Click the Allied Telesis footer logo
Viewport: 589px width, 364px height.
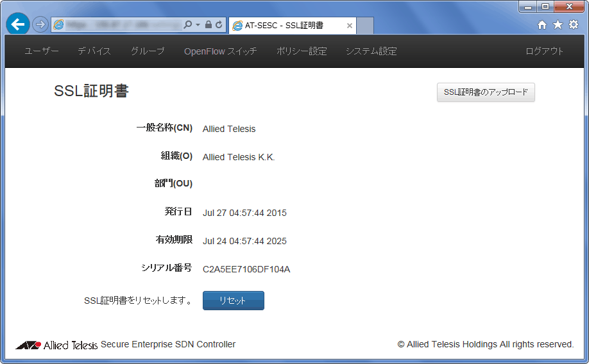click(x=56, y=345)
